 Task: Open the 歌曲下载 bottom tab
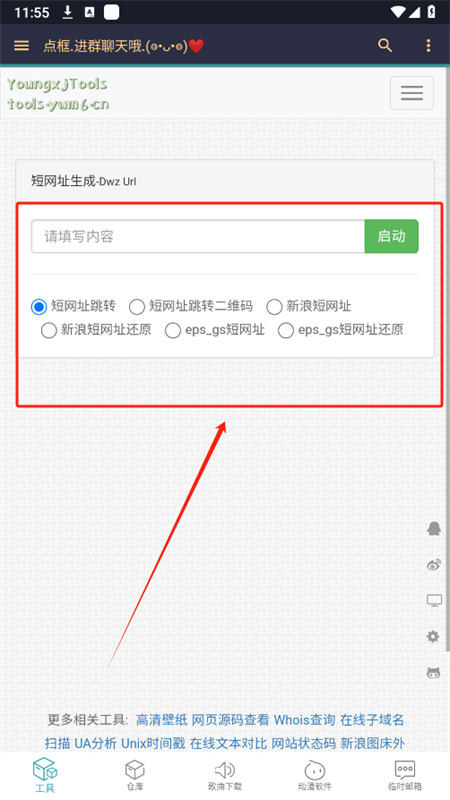pyautogui.click(x=224, y=776)
